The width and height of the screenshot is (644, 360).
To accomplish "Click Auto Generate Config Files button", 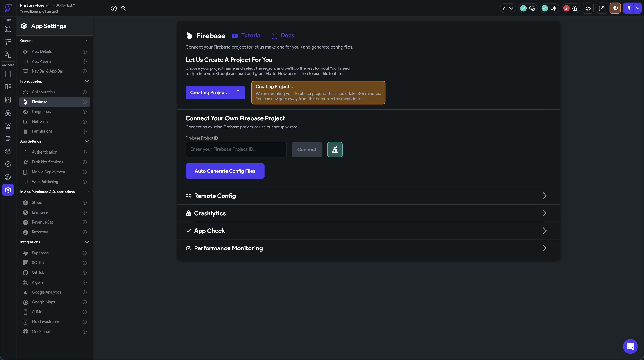I will point(225,171).
